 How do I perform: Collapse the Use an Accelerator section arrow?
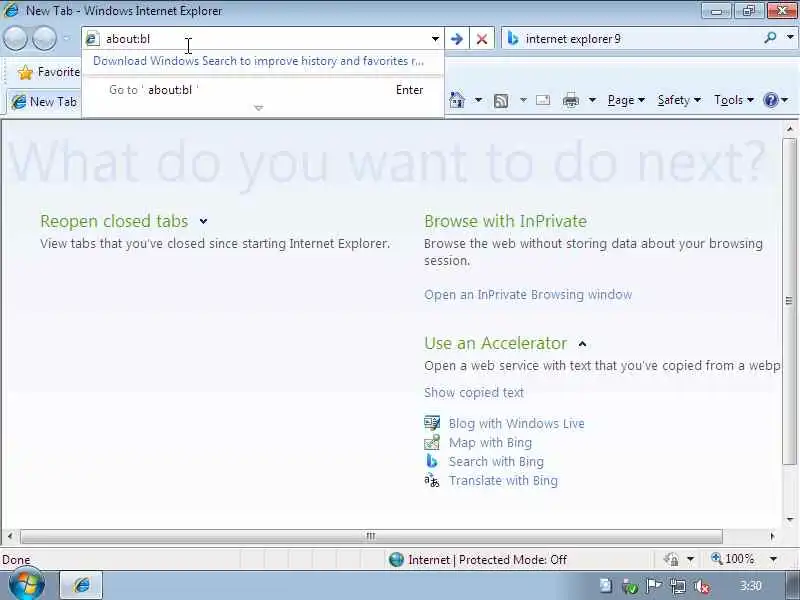(x=582, y=344)
